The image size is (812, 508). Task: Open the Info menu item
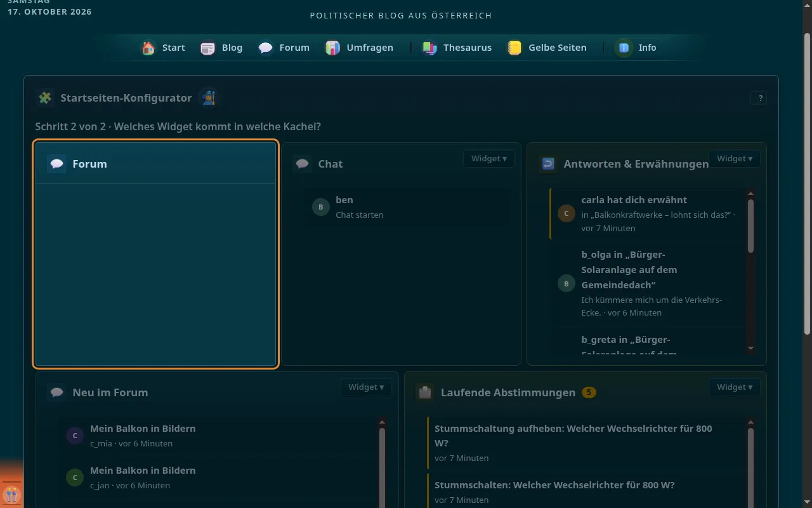coord(636,48)
